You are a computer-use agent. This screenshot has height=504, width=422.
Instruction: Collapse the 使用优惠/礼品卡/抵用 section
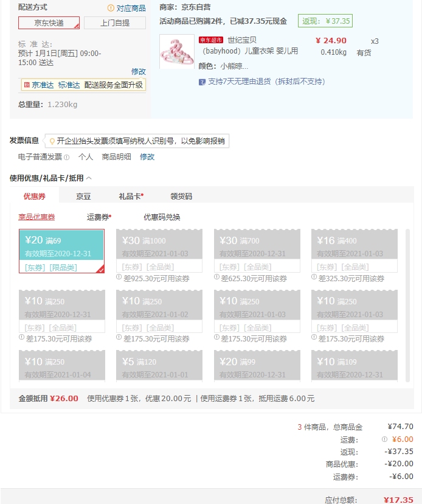[x=89, y=178]
